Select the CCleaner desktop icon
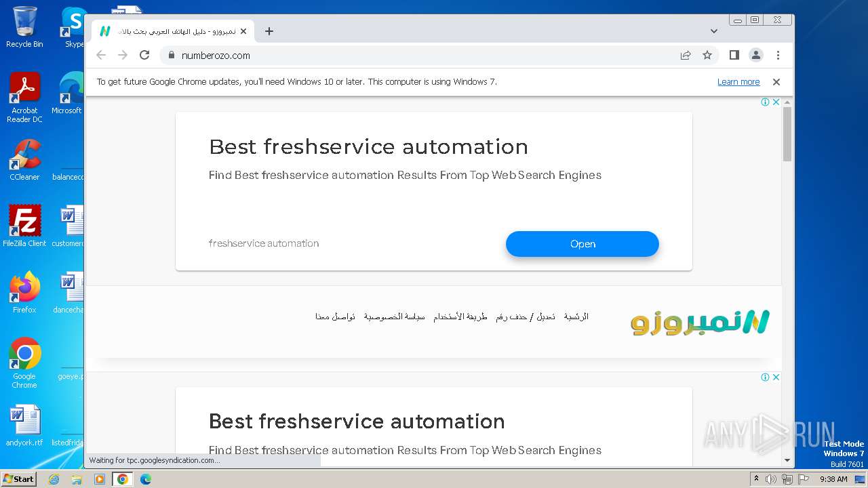The width and height of the screenshot is (868, 488). click(x=24, y=161)
